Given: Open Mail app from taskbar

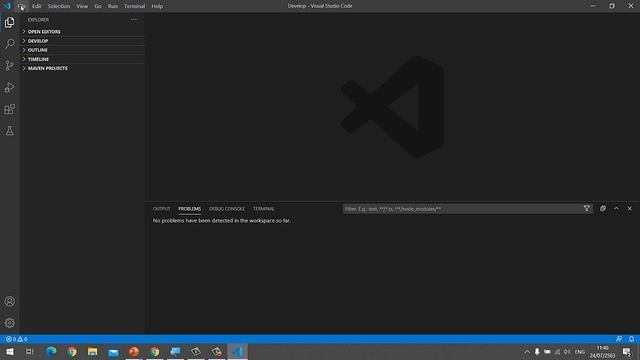Looking at the screenshot, I should click(113, 351).
